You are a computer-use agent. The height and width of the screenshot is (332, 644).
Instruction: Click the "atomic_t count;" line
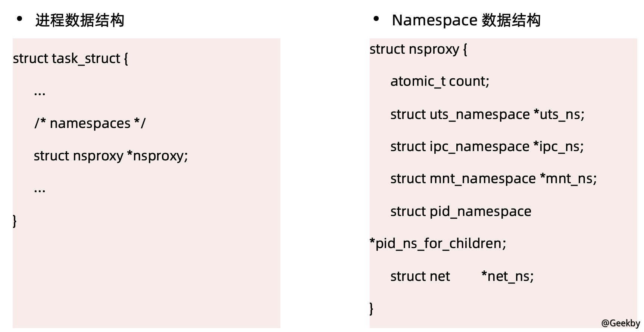pos(440,81)
